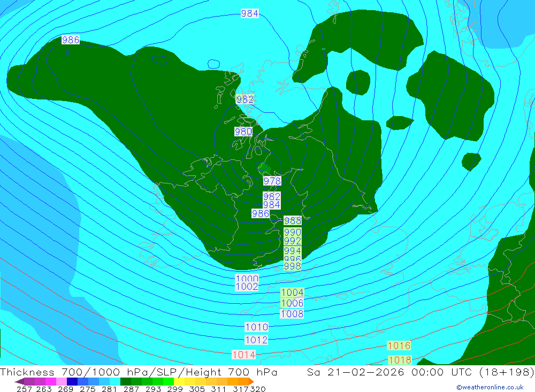Select the red 1016 isobar label
535x392 pixels.
(x=399, y=345)
